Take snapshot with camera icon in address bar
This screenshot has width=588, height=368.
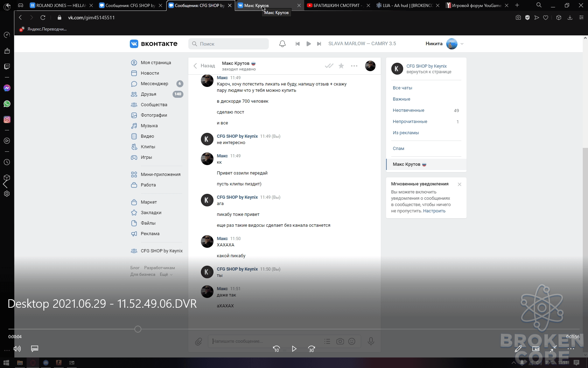pyautogui.click(x=518, y=18)
